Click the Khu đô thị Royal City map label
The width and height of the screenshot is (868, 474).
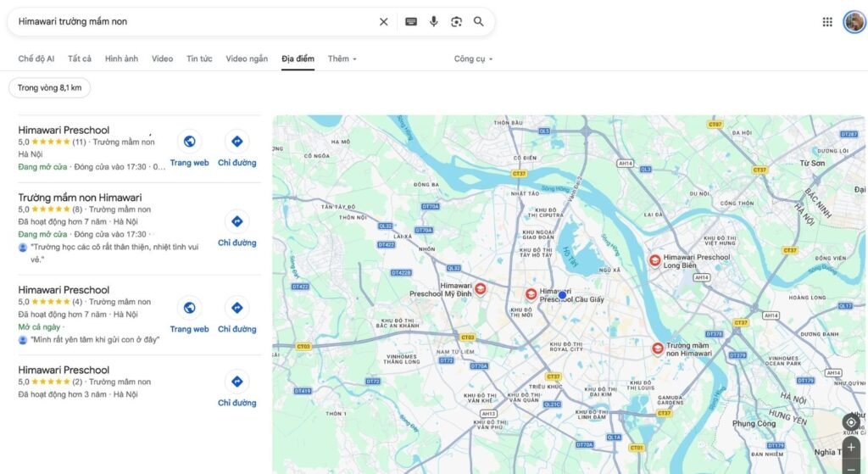tap(566, 347)
